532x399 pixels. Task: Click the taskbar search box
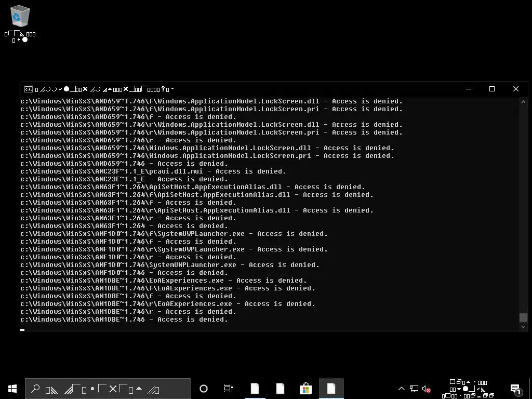[108, 389]
